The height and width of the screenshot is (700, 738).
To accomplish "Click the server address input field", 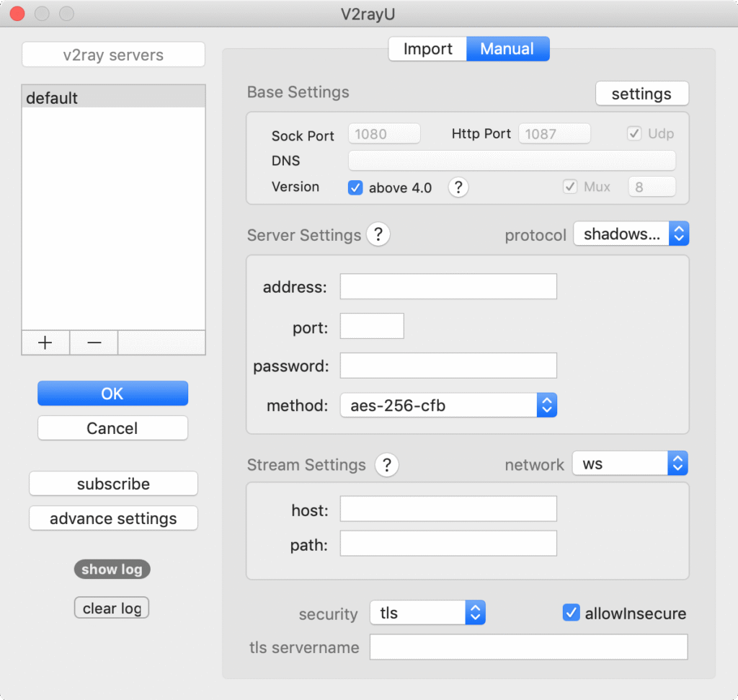I will tap(448, 287).
